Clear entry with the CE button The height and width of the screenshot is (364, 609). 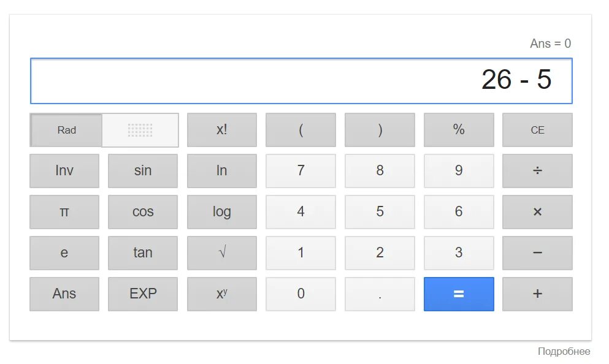[537, 130]
